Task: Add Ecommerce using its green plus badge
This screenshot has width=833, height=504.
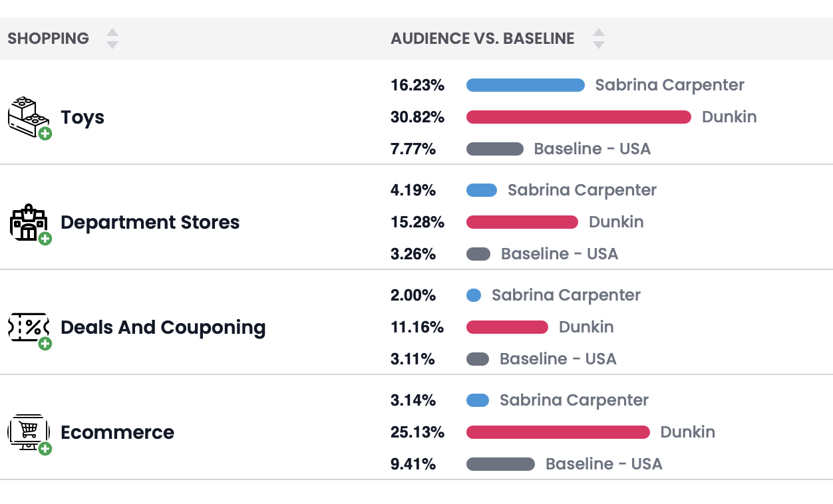Action: coord(45,449)
